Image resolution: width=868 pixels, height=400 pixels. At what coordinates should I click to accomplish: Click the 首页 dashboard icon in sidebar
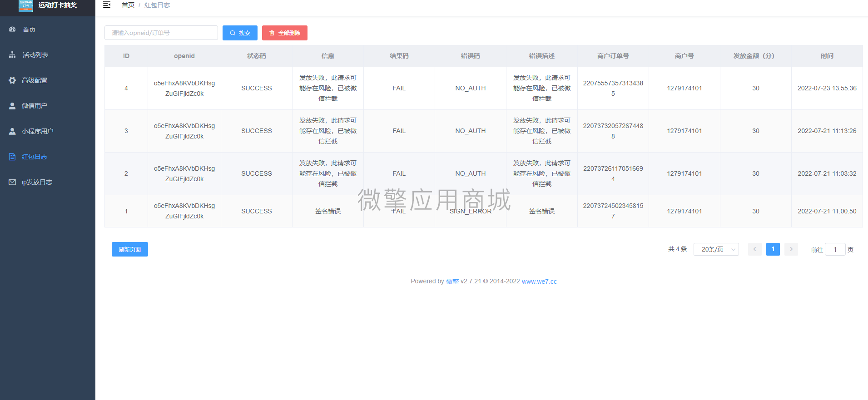(x=12, y=30)
